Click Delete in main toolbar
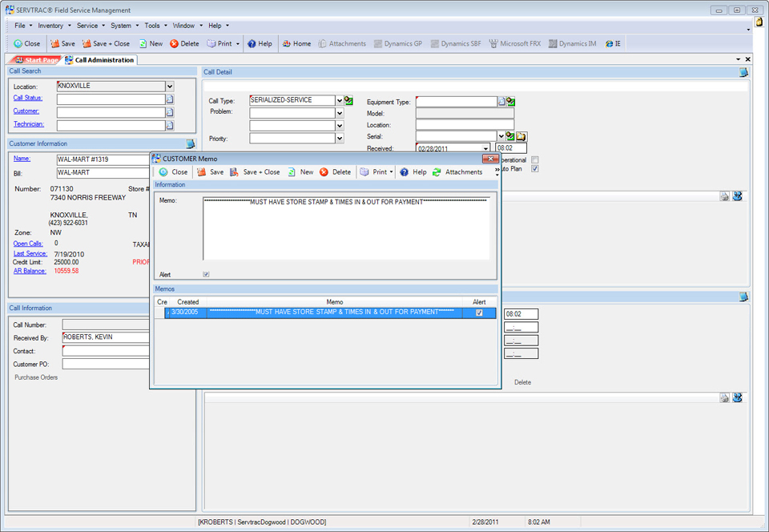Screen dimensions: 769x532 click(x=184, y=43)
